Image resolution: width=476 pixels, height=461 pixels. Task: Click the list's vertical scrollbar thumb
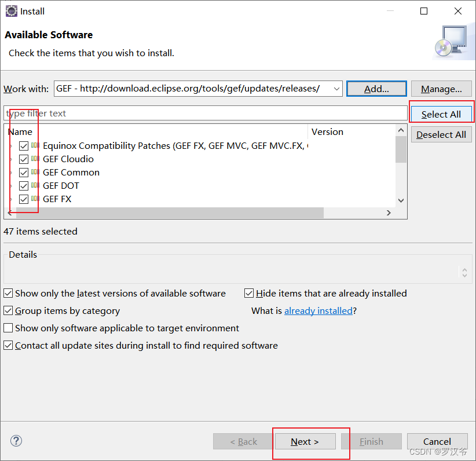[x=401, y=149]
